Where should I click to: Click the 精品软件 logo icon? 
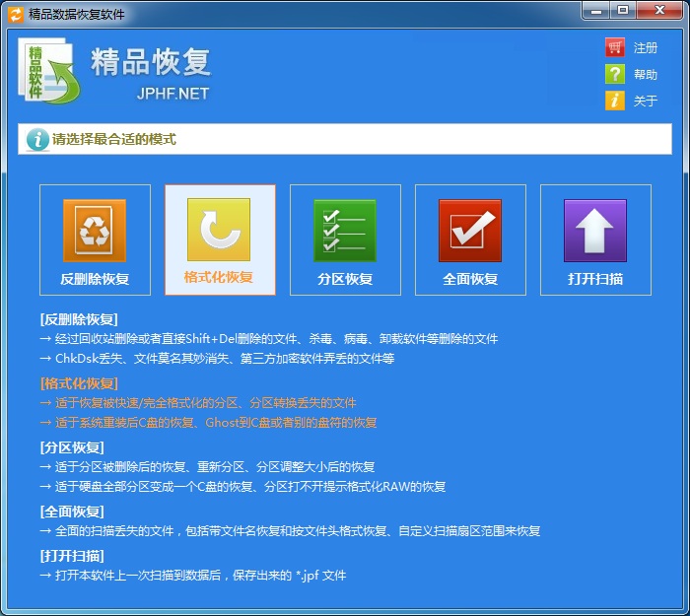[x=49, y=71]
